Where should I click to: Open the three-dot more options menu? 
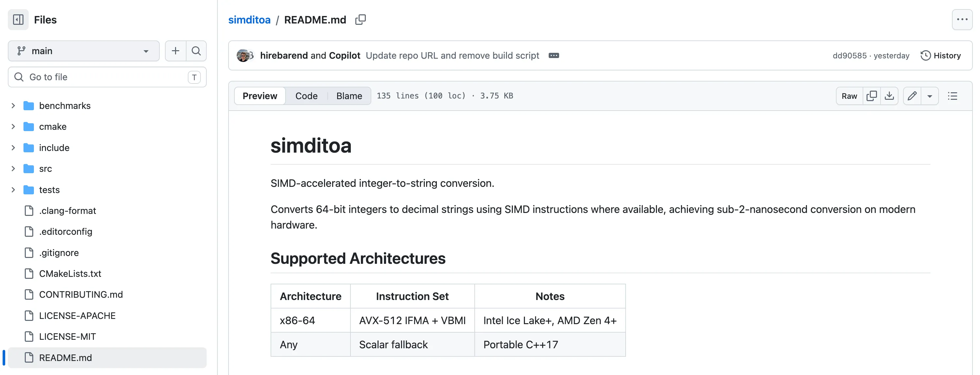[962, 20]
